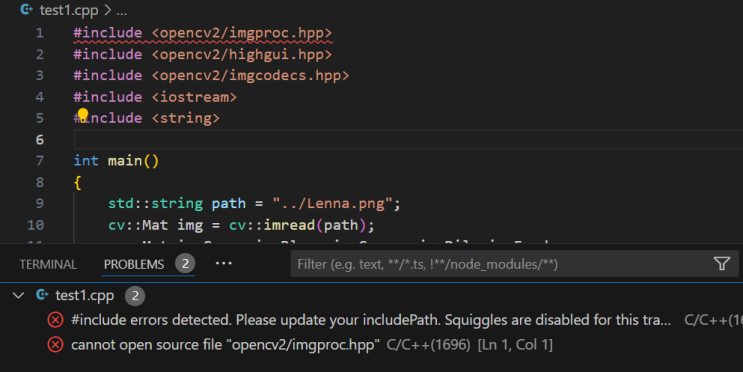Click the '#include <iostream>' line
Screen dimensions: 743x372
click(155, 97)
